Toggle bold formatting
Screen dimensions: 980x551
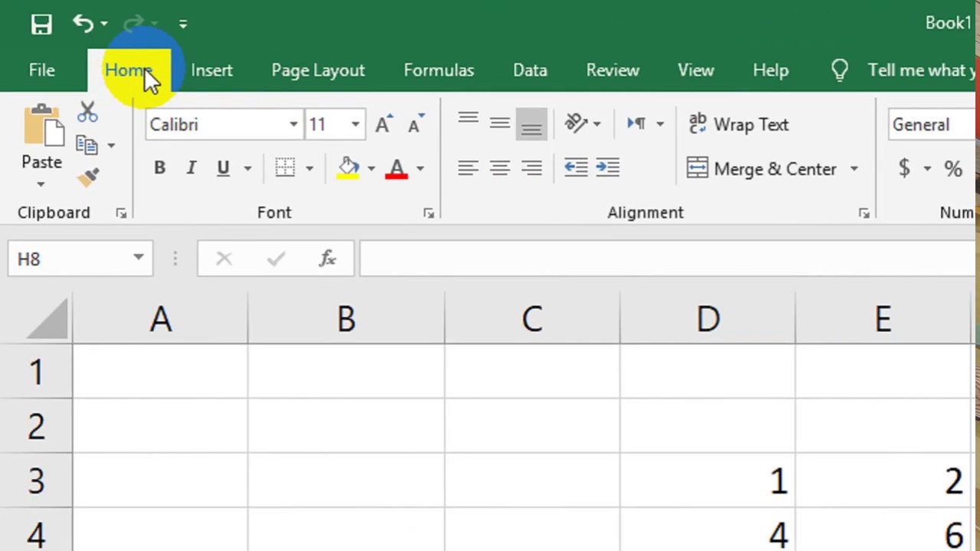pyautogui.click(x=159, y=168)
